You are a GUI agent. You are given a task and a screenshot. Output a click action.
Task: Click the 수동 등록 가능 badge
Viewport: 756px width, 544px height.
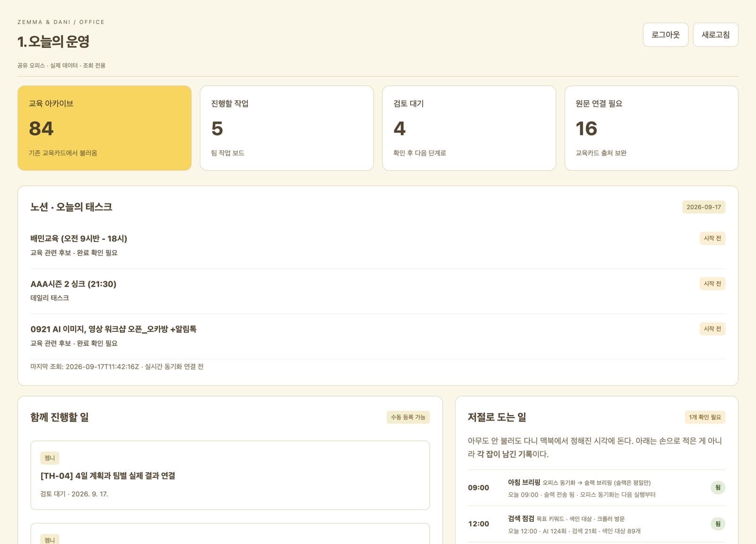408,417
